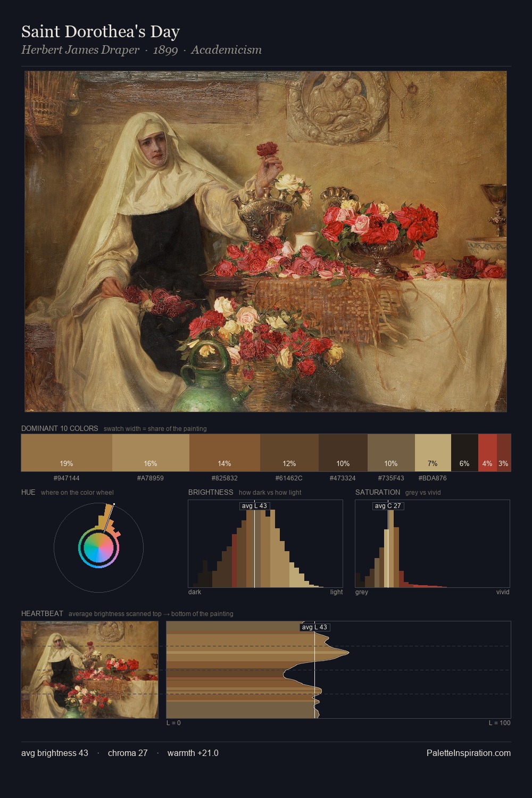Click the hex code #947144
532x798 pixels.
click(x=66, y=478)
